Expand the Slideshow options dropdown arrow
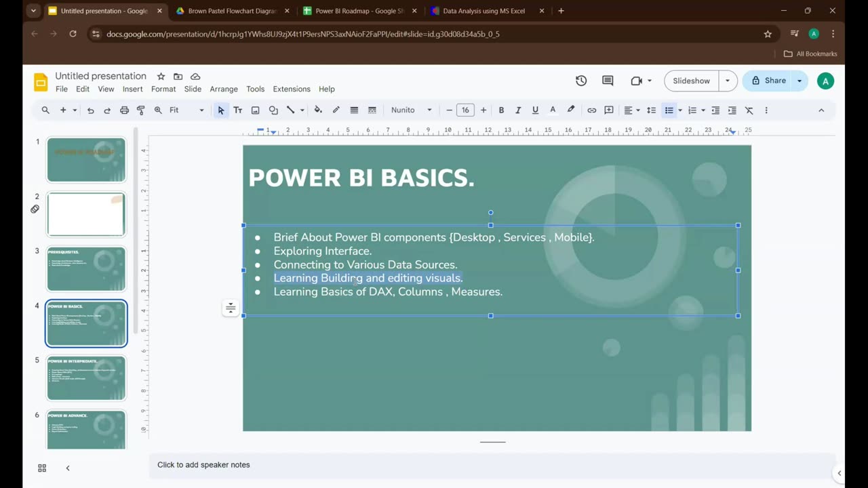 (728, 81)
